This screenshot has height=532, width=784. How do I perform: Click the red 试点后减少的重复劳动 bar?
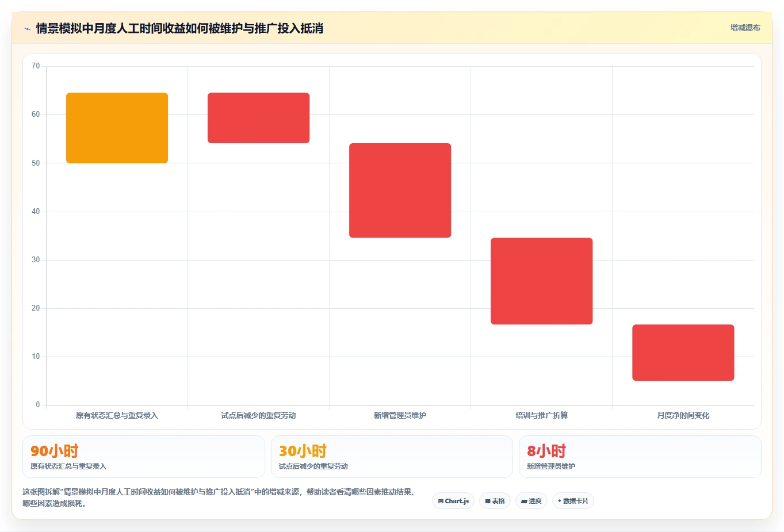(258, 118)
